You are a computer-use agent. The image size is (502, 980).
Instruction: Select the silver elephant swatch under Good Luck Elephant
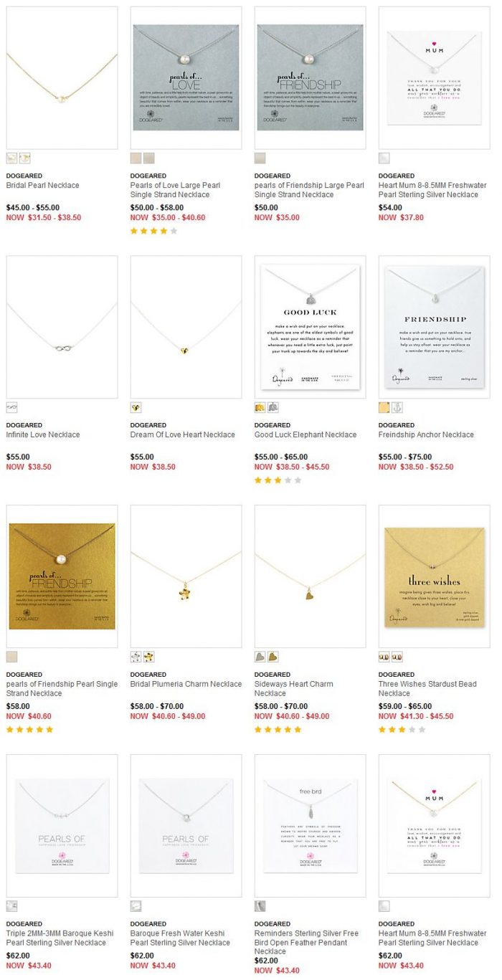273,407
